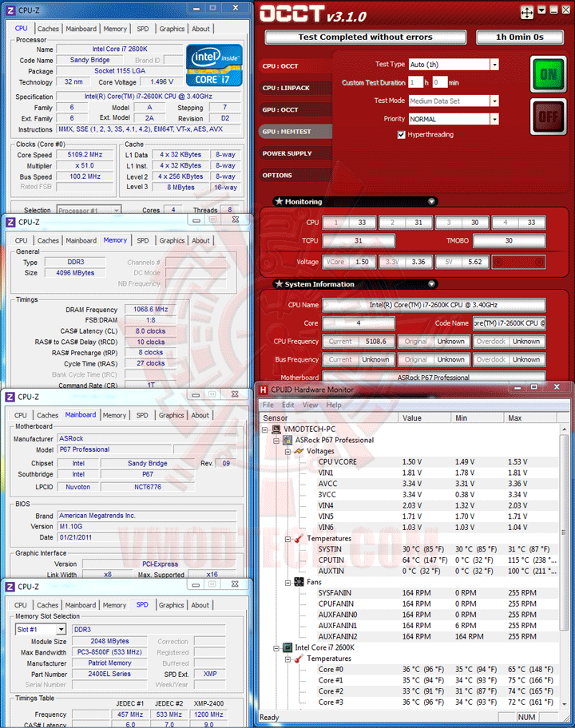575x728 pixels.
Task: Click the chip icon beside Intel Core i7 2600K
Action: click(288, 647)
